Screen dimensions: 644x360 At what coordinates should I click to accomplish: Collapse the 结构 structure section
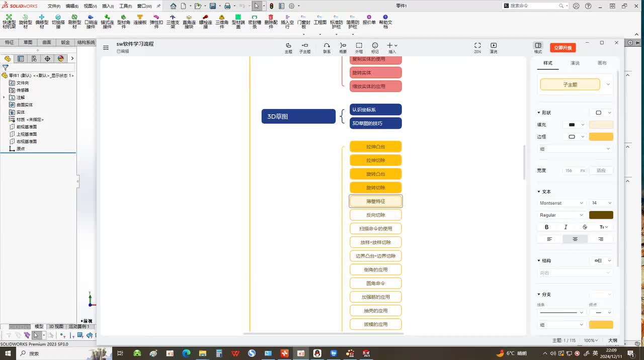coord(539,260)
